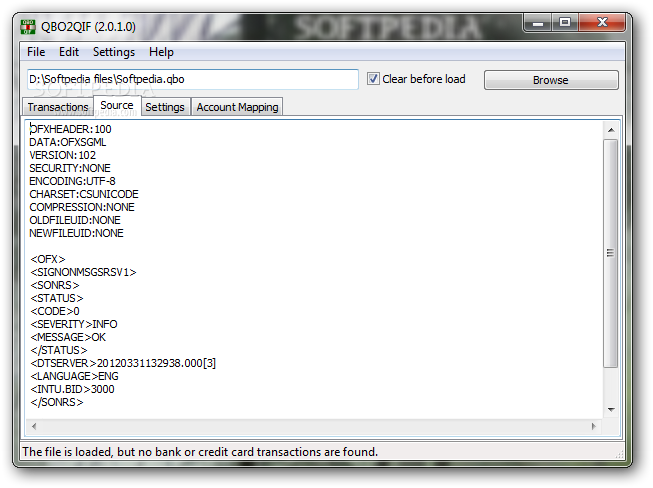Click the <STATUS> opening tag line

[x=57, y=298]
